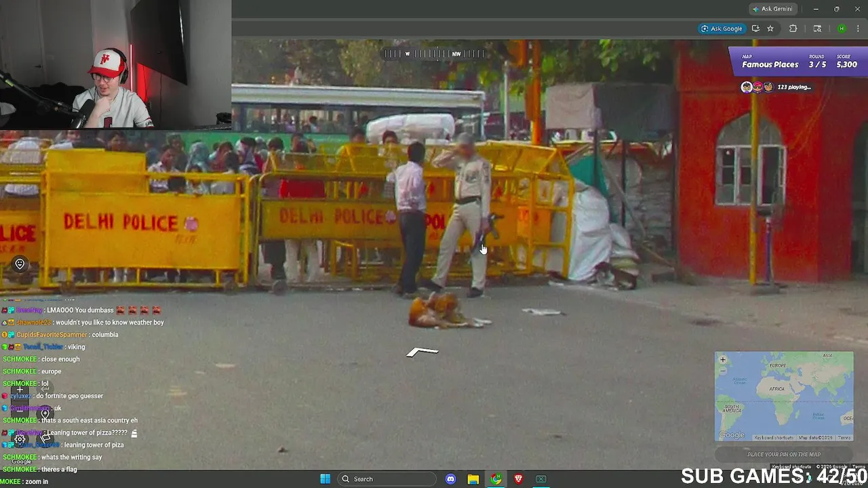Click the 'LMAOOO You dumbass' chat message

80,310
